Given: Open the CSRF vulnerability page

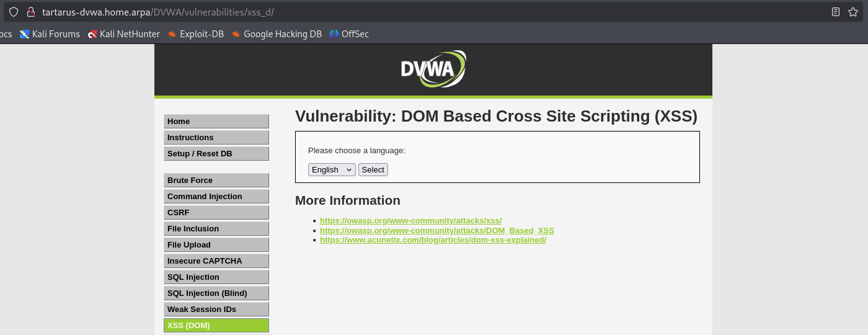Looking at the screenshot, I should click(216, 213).
